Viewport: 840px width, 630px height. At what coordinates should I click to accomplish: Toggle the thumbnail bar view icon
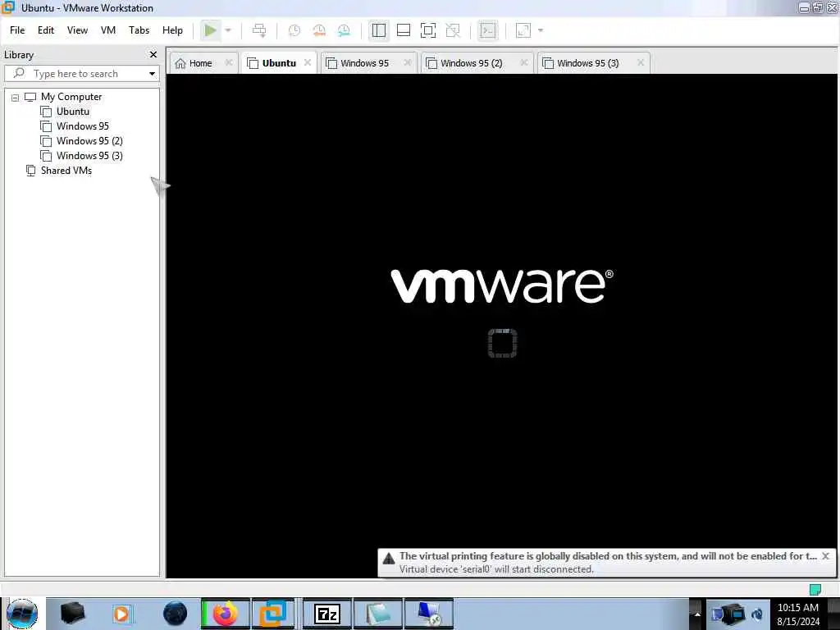(404, 30)
